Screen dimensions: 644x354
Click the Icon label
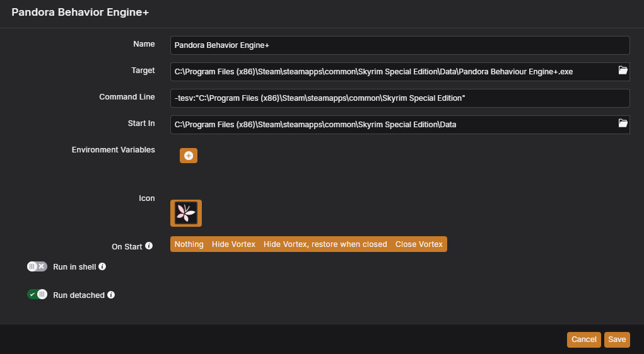[x=146, y=198]
